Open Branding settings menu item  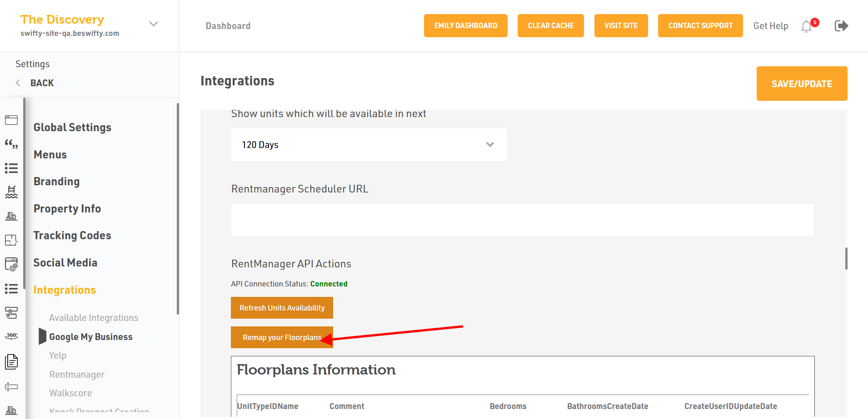[x=56, y=182]
